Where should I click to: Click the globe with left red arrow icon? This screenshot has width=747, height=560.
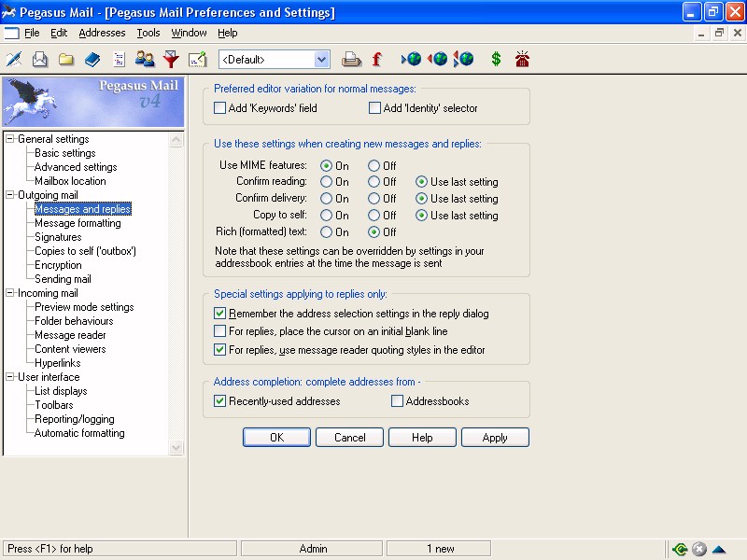pyautogui.click(x=437, y=60)
